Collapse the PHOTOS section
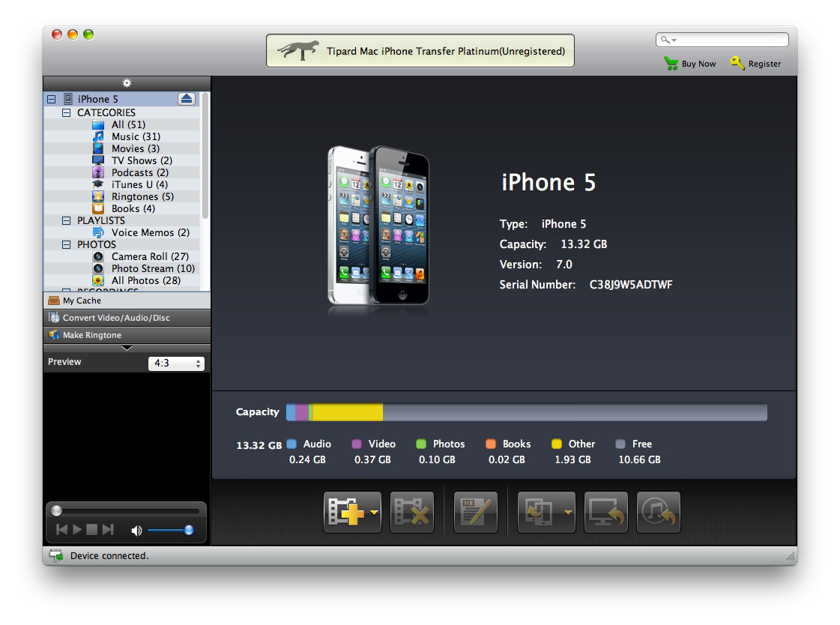The height and width of the screenshot is (625, 840). point(67,245)
